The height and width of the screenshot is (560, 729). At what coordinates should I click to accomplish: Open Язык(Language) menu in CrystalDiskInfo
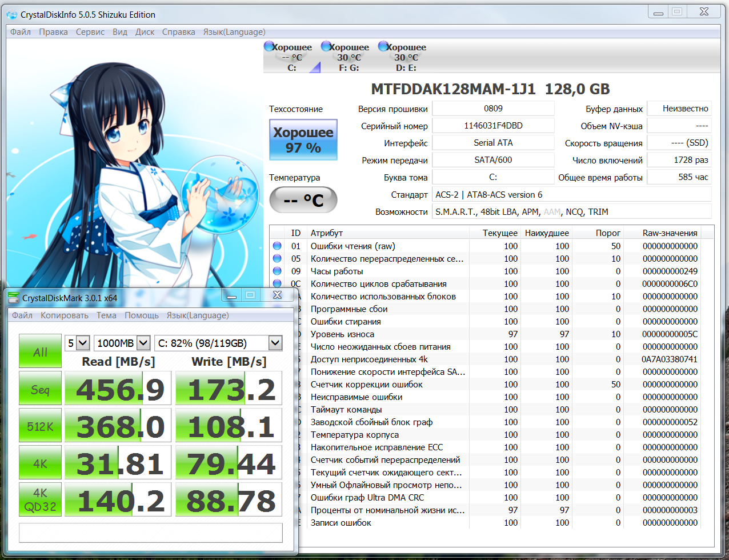[x=234, y=32]
